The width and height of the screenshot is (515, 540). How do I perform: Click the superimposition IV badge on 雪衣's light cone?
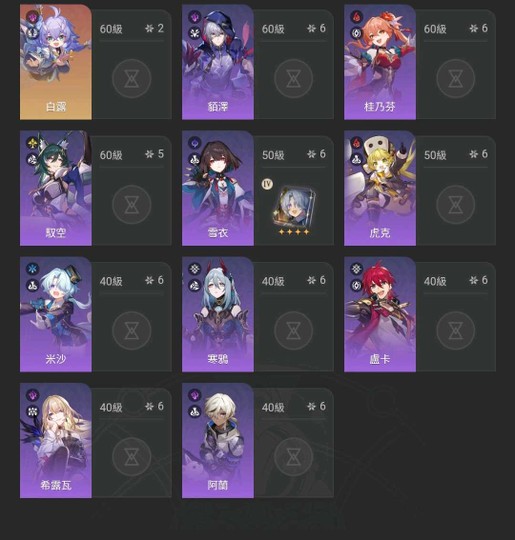(x=267, y=184)
